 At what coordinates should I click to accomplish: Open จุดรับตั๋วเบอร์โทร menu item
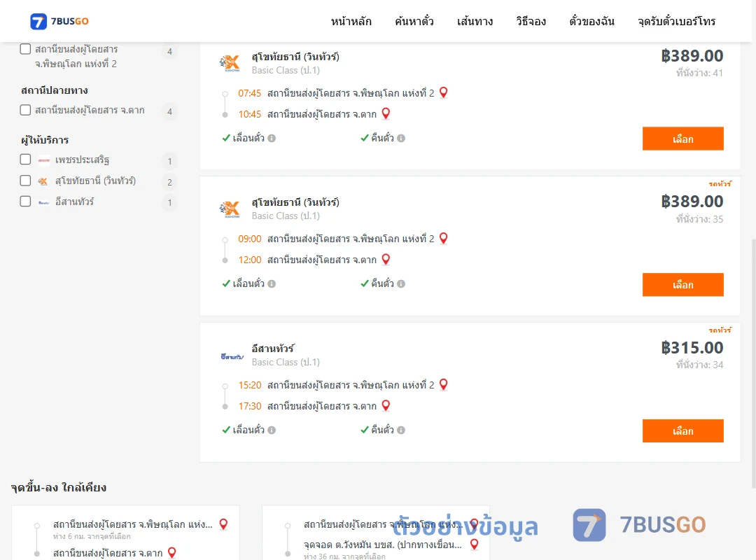pyautogui.click(x=676, y=21)
